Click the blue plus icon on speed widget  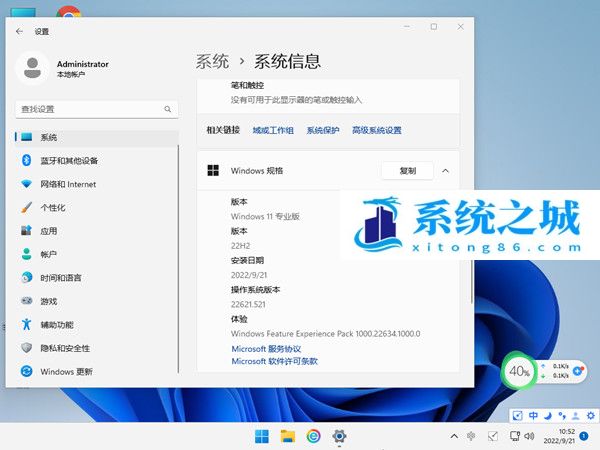click(x=578, y=370)
